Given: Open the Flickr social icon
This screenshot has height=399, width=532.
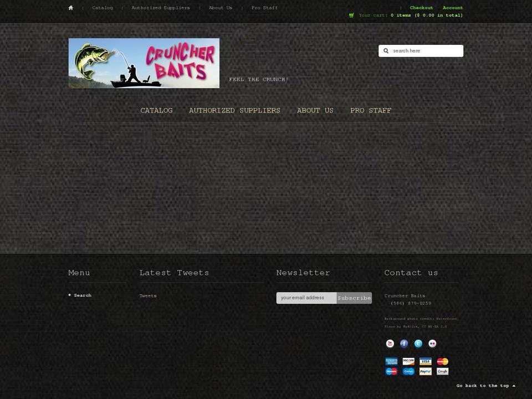Looking at the screenshot, I should coord(432,344).
